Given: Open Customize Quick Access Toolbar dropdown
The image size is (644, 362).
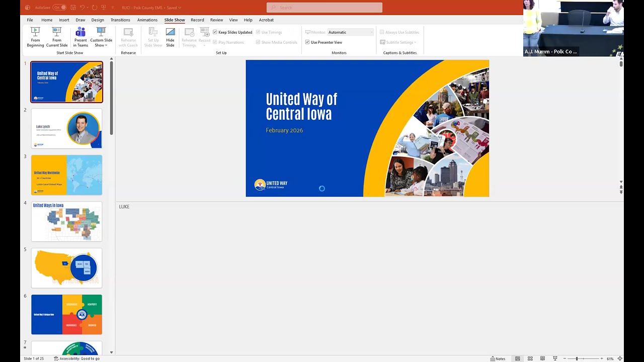Looking at the screenshot, I should [x=113, y=8].
